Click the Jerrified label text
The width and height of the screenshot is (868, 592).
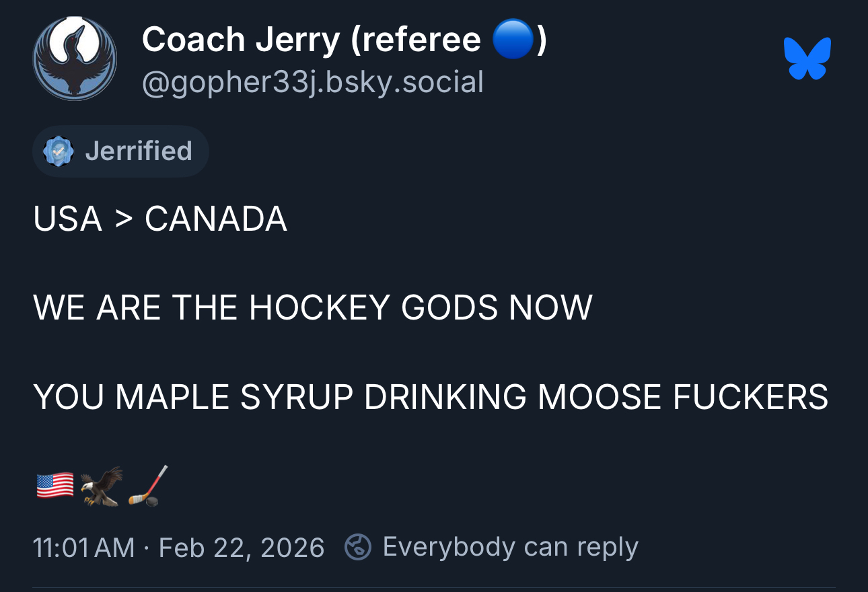pos(139,151)
